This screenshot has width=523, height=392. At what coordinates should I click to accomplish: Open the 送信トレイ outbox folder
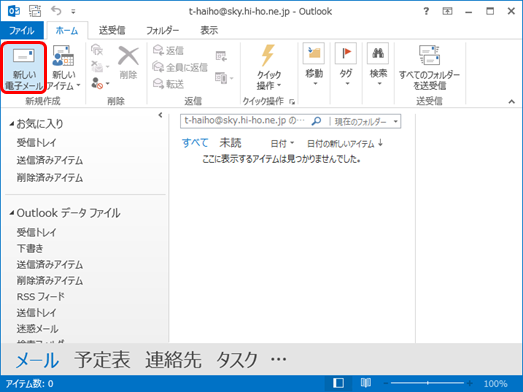pyautogui.click(x=37, y=313)
